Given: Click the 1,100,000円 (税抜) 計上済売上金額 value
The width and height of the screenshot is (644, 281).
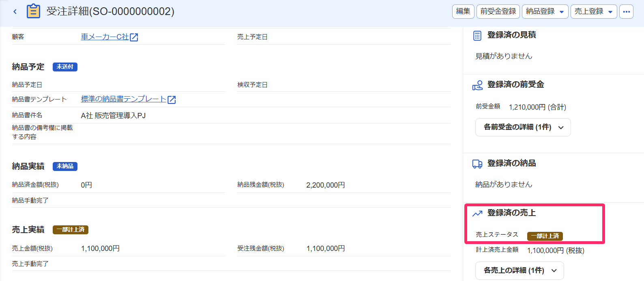Looking at the screenshot, I should (x=556, y=251).
